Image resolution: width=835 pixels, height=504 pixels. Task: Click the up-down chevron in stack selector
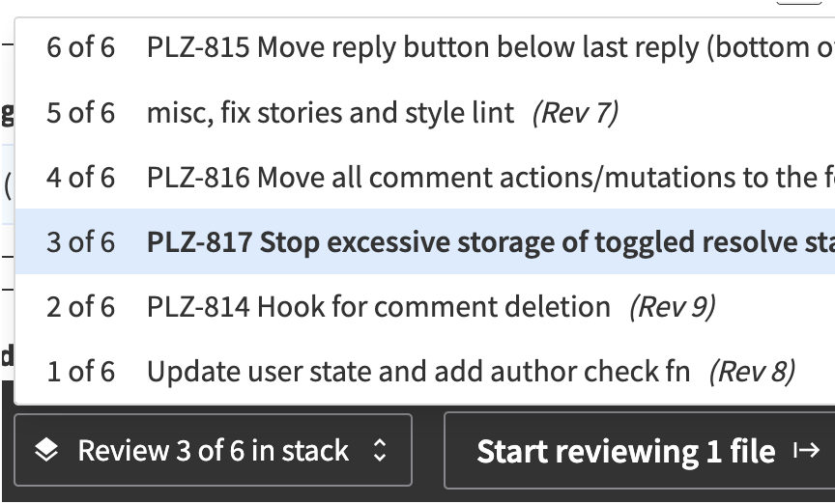(379, 450)
